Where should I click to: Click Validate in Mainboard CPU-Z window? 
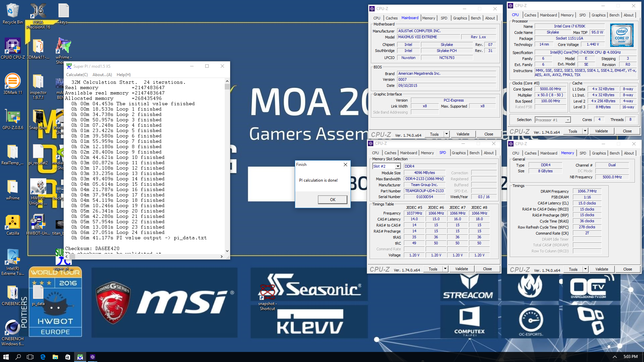tap(463, 134)
